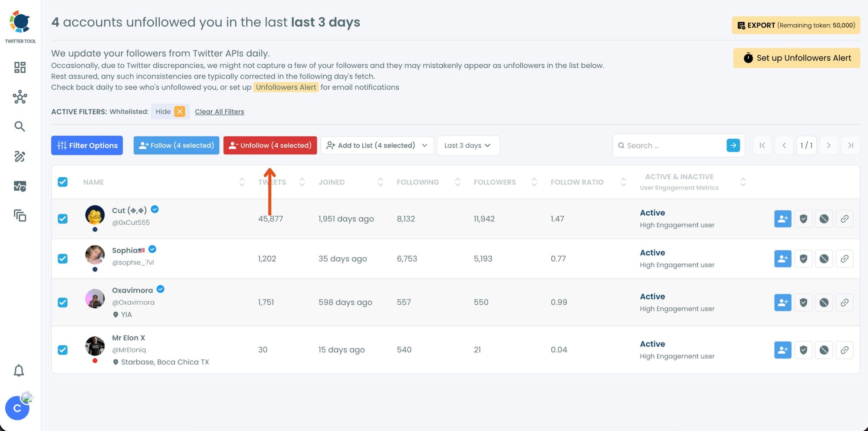Whitelist Oxavimora with shield icon
This screenshot has width=868, height=431.
coord(803,303)
